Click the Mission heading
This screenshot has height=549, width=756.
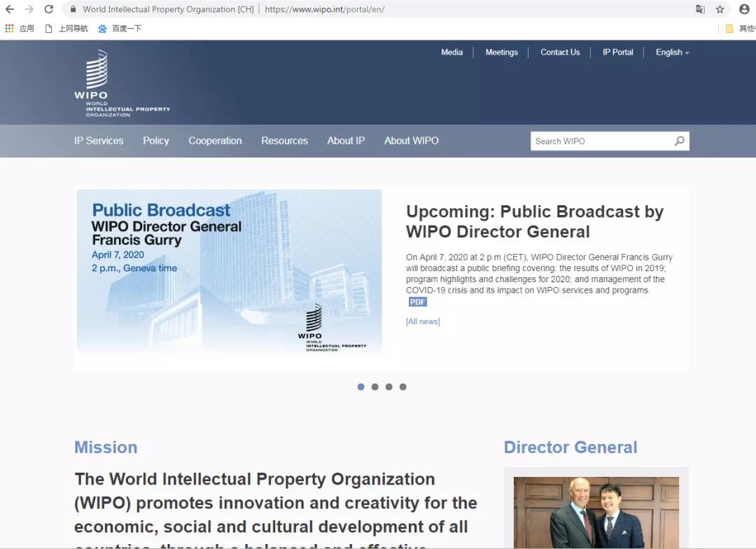[x=106, y=447]
